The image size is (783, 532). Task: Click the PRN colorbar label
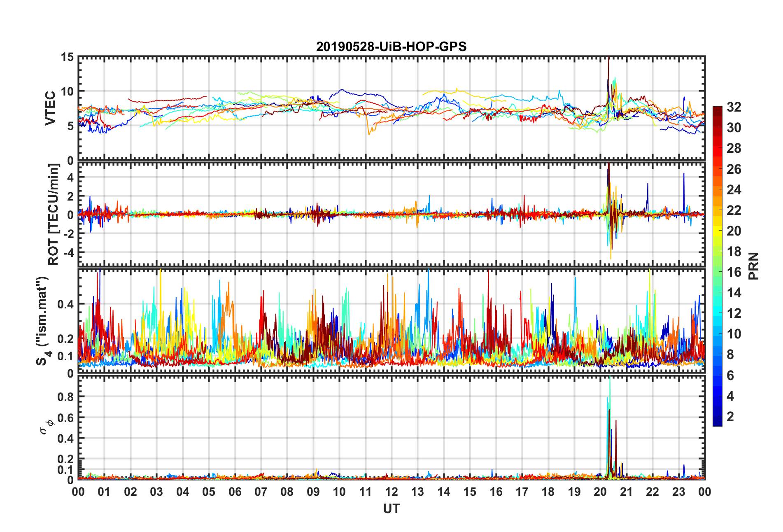pos(754,266)
